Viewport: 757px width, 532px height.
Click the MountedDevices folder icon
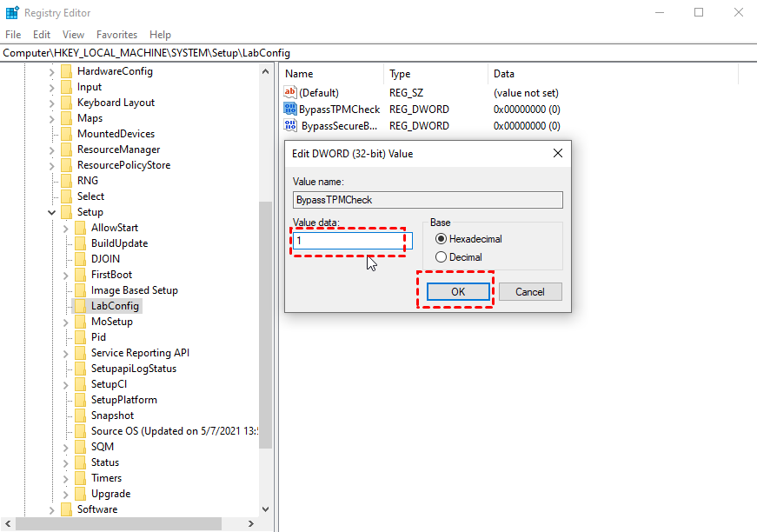click(x=67, y=134)
